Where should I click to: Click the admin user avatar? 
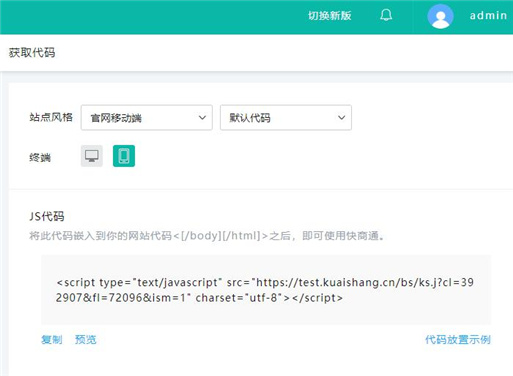tap(440, 16)
